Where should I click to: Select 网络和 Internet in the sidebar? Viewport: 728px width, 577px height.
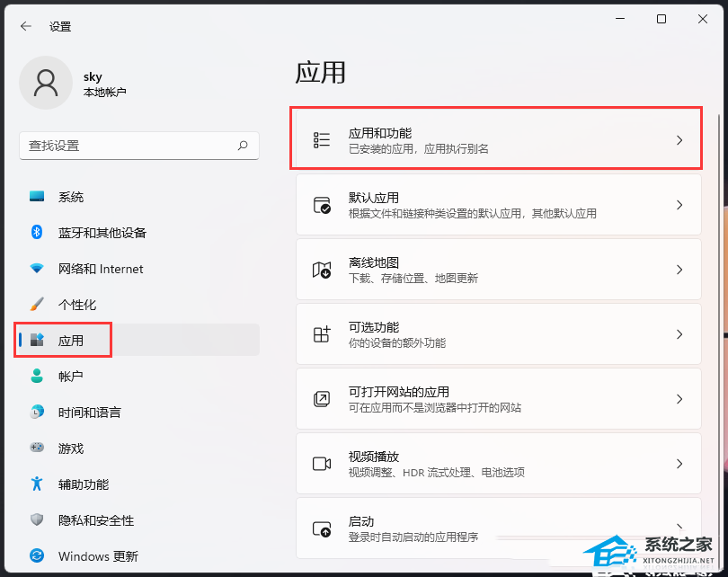click(x=138, y=269)
